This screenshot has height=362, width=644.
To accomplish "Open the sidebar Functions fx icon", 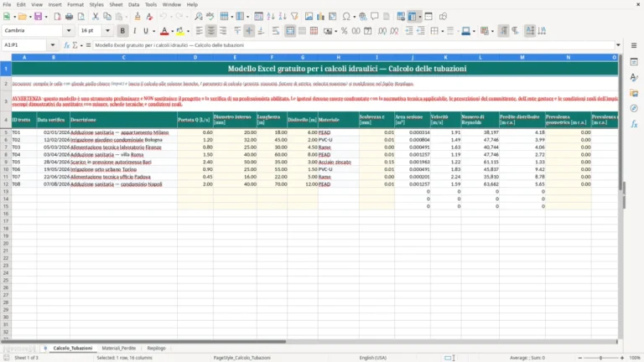I will tap(634, 124).
